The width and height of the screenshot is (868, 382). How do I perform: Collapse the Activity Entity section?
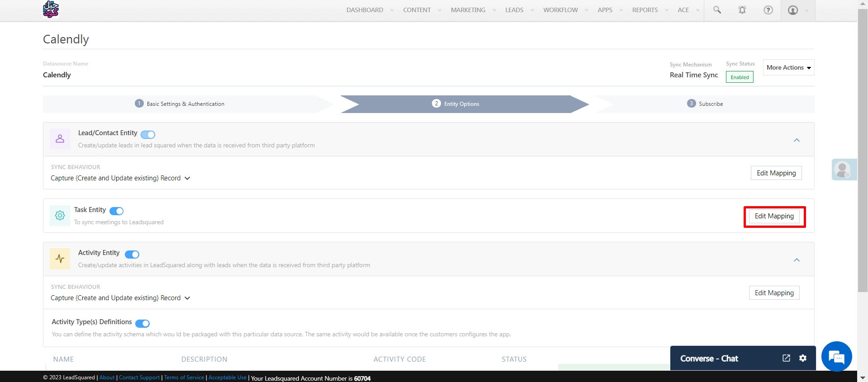tap(797, 260)
